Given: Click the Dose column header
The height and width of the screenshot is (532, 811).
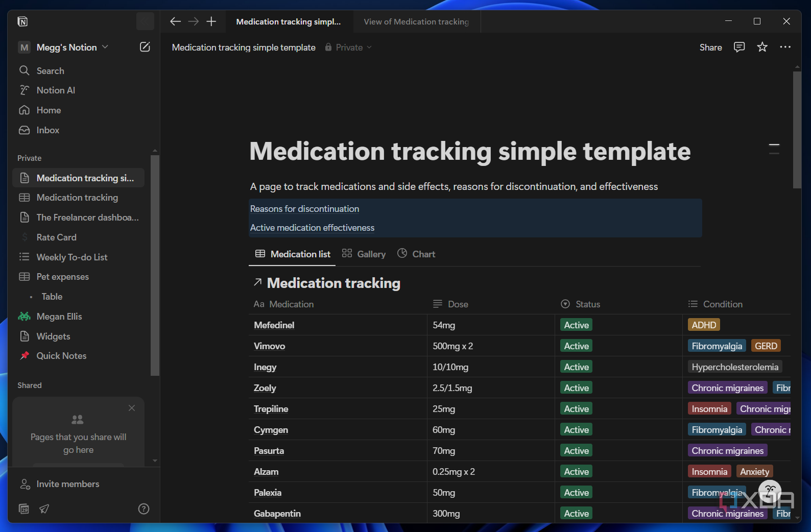Looking at the screenshot, I should pos(491,304).
